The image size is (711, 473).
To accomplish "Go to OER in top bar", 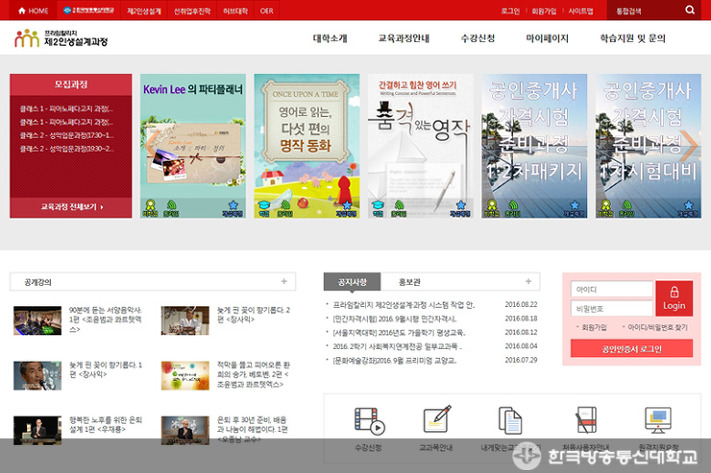I will click(267, 10).
